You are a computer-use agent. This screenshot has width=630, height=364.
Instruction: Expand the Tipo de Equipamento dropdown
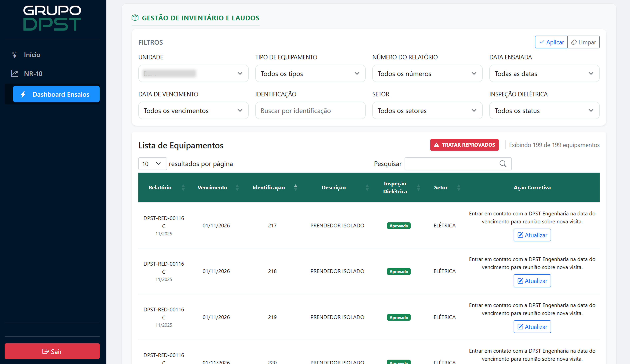[x=310, y=73]
